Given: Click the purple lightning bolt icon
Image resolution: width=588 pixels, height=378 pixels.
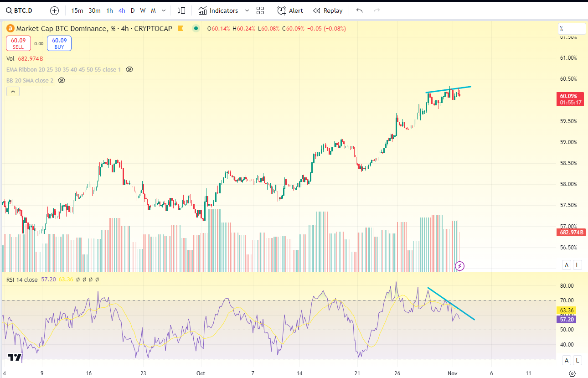Looking at the screenshot, I should [x=460, y=265].
